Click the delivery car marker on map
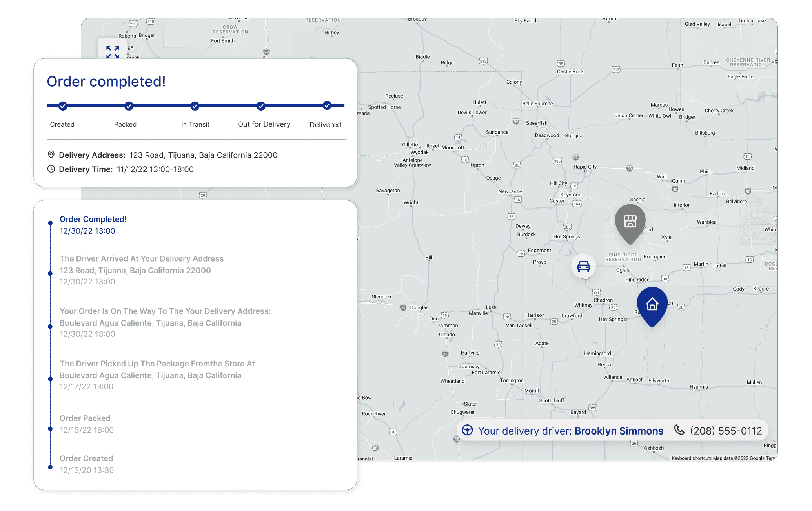Screen dimensions: 812x511 (x=583, y=266)
